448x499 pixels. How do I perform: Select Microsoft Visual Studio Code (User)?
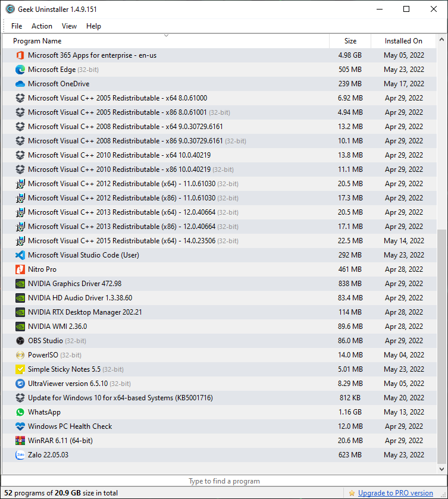pos(220,255)
